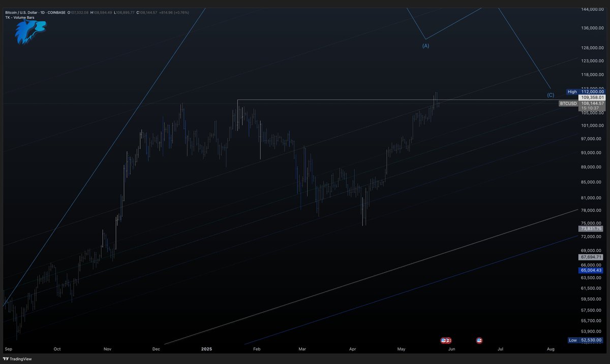Click the High 112,000.00 price label

pyautogui.click(x=586, y=92)
